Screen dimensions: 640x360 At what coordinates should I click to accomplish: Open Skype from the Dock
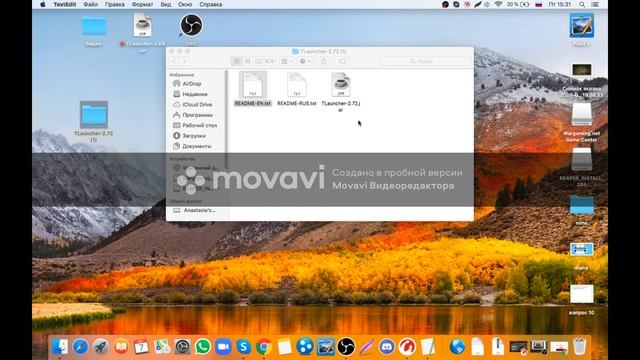click(x=244, y=347)
